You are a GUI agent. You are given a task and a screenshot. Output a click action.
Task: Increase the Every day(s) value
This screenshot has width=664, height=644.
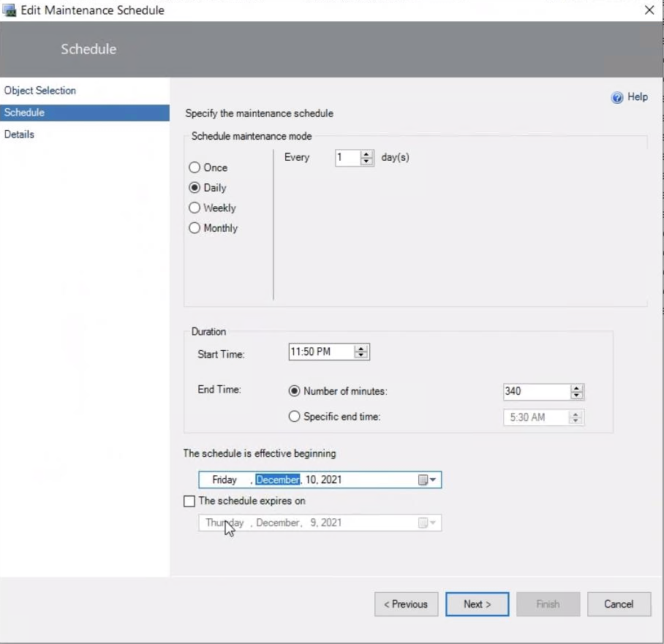(x=366, y=154)
